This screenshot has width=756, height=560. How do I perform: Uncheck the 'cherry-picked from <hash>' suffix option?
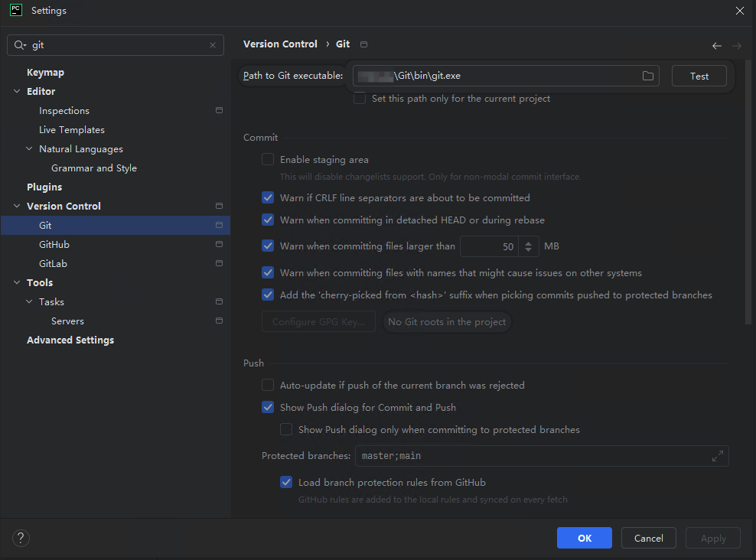[268, 295]
